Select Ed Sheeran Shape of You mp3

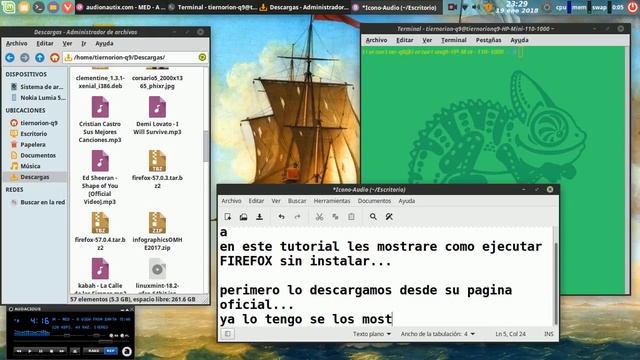(100, 177)
